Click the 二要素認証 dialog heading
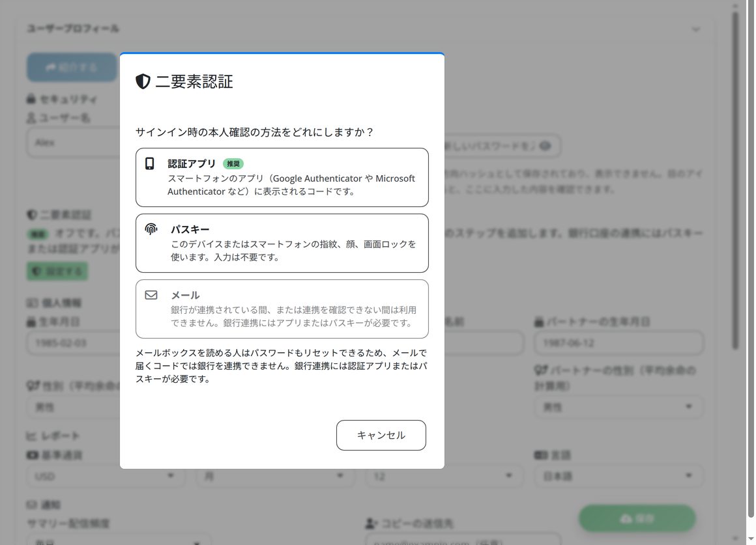 (194, 81)
